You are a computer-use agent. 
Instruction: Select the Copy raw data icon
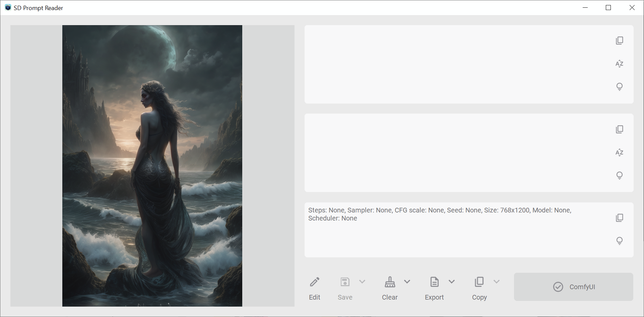coord(479,281)
